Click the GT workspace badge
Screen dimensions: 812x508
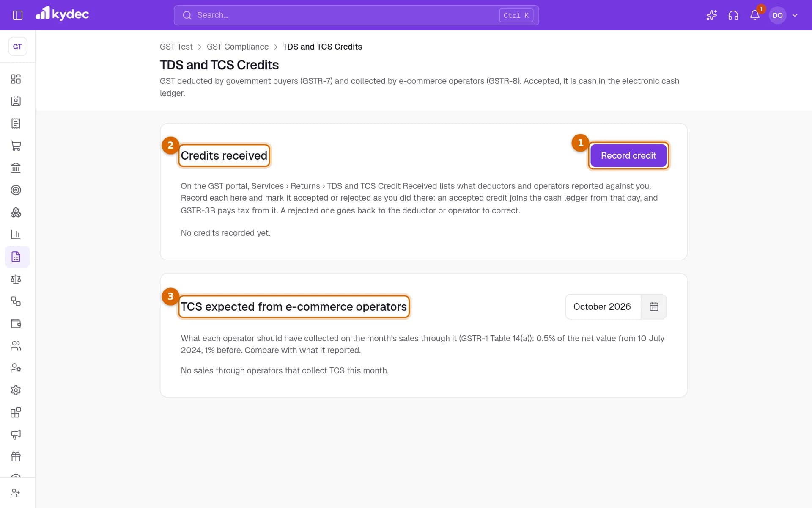pos(17,47)
